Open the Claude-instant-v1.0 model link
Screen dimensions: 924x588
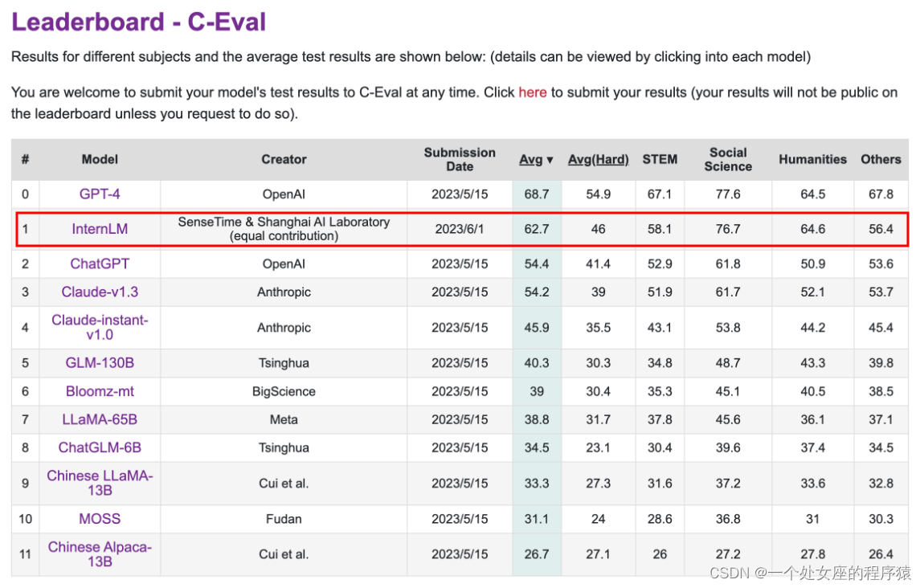(100, 327)
